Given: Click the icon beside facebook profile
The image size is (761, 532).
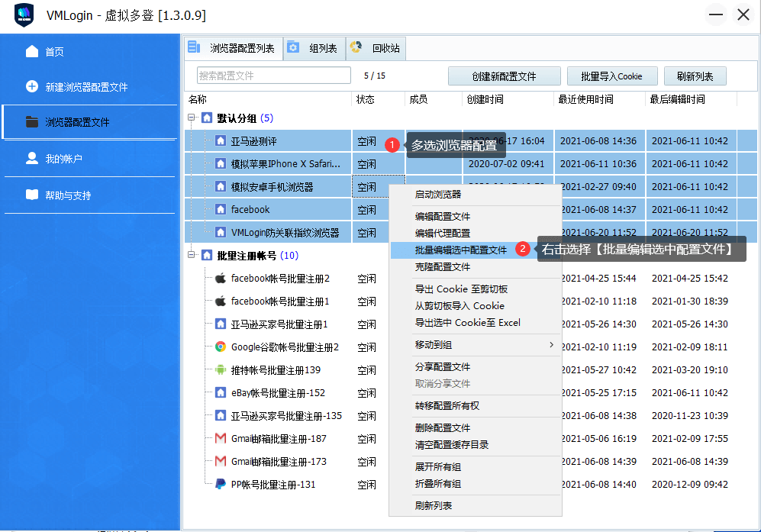Looking at the screenshot, I should (x=221, y=209).
